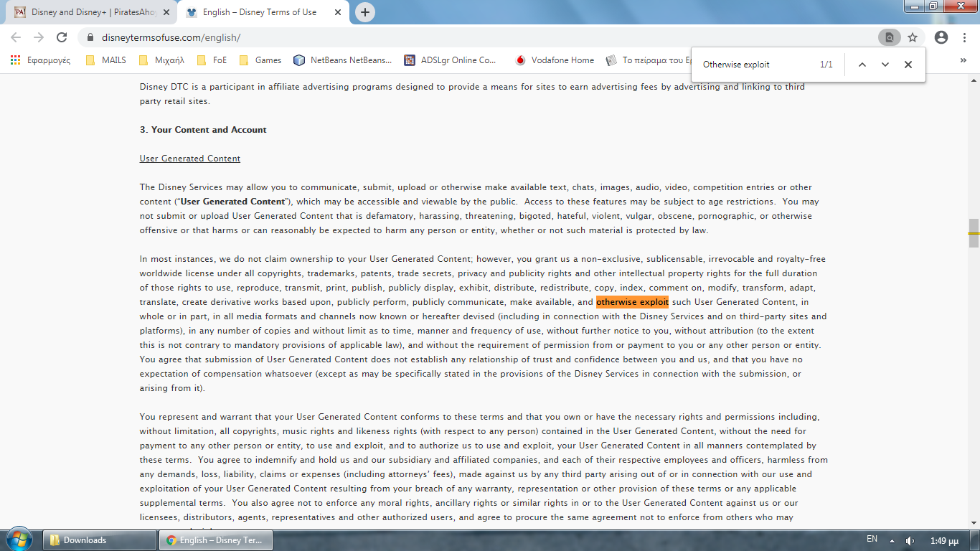Open the ADSLgr Online bookmark
The height and width of the screenshot is (551, 980).
pos(451,60)
